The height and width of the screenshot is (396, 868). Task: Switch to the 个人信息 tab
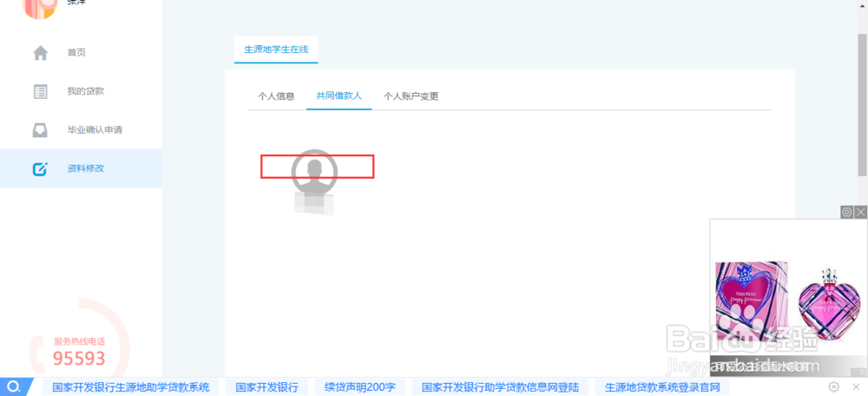point(276,96)
